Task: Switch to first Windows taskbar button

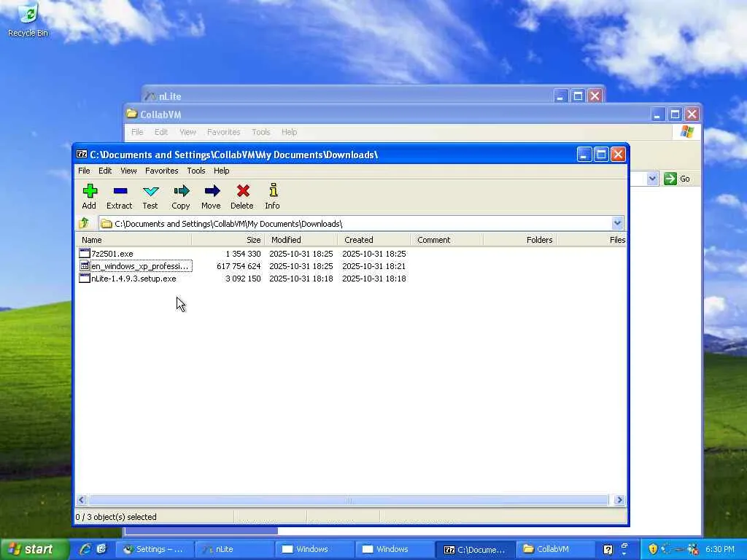Action: pyautogui.click(x=315, y=550)
